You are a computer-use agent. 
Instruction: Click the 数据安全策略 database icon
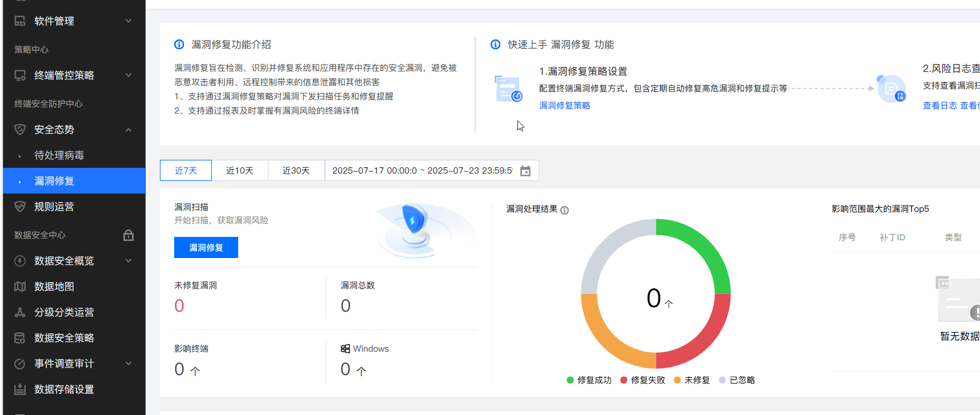tap(20, 338)
